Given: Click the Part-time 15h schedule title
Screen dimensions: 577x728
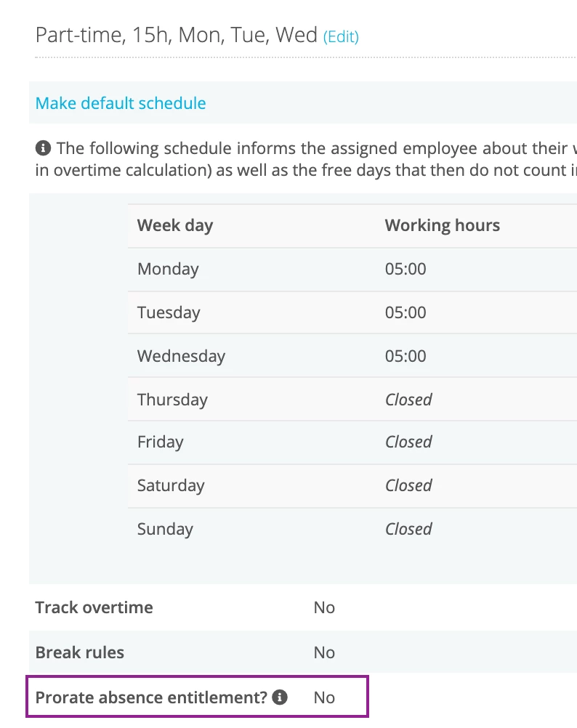Looking at the screenshot, I should point(177,36).
